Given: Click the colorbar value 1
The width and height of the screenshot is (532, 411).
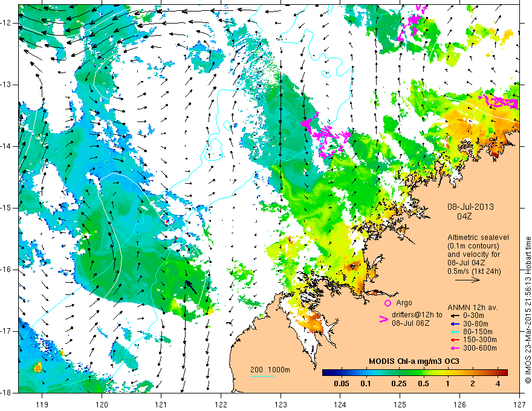Looking at the screenshot, I should pyautogui.click(x=448, y=384).
